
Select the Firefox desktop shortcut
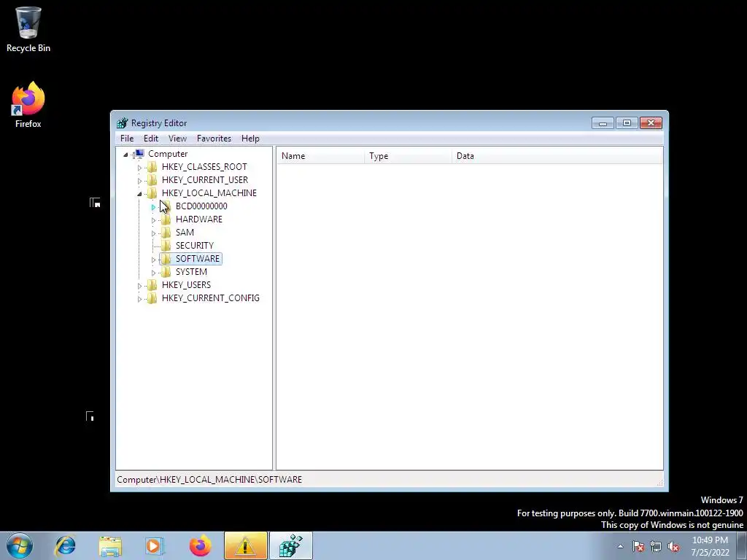[x=28, y=105]
